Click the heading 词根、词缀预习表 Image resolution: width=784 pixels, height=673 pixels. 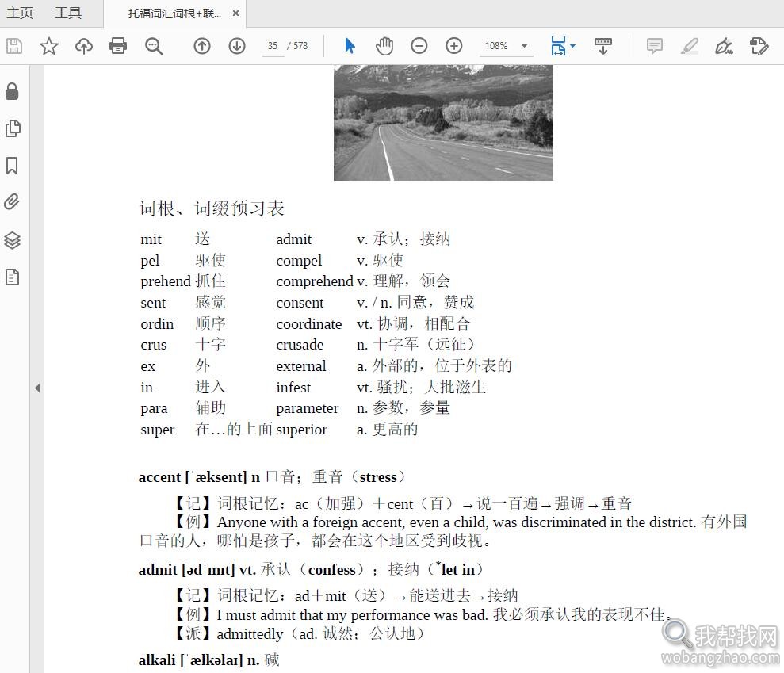click(212, 208)
